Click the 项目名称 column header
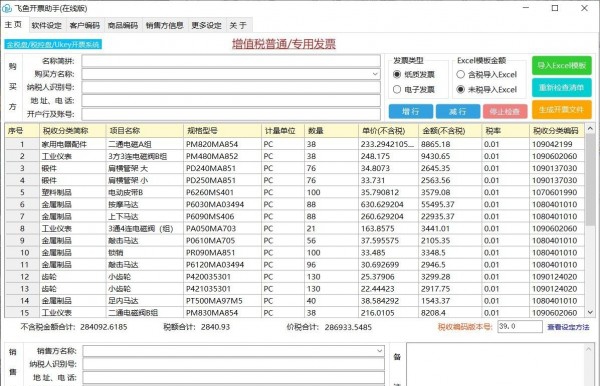The height and width of the screenshot is (386, 600). (145, 131)
